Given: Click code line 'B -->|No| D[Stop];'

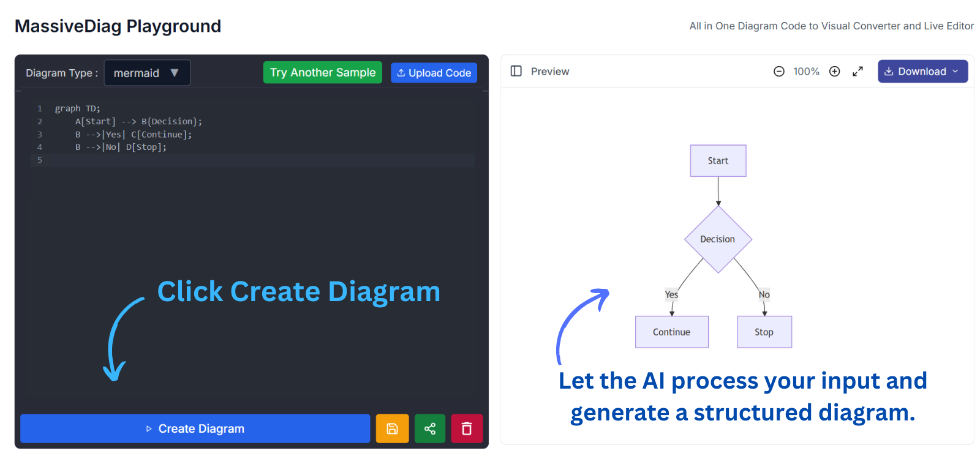Looking at the screenshot, I should click(x=121, y=147).
